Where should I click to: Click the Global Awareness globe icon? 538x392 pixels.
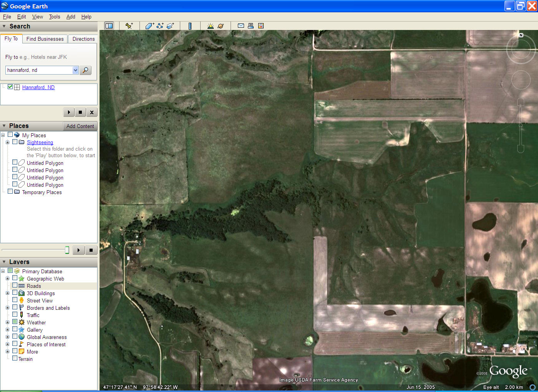pyautogui.click(x=22, y=337)
